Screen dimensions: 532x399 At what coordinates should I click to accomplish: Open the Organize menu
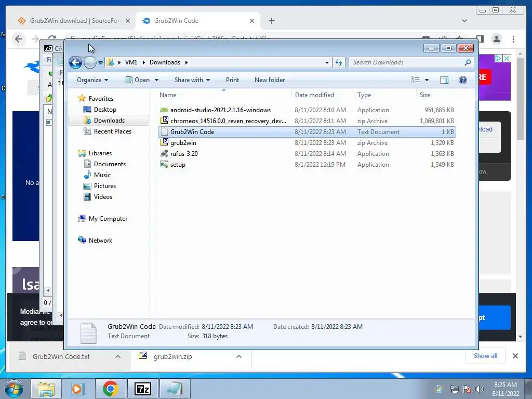tap(92, 80)
